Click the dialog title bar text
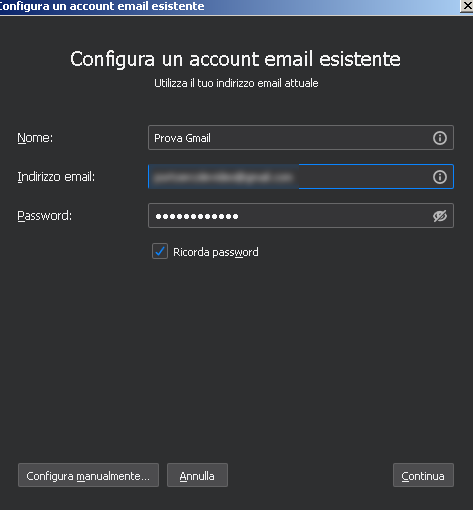The image size is (473, 510). [x=102, y=6]
